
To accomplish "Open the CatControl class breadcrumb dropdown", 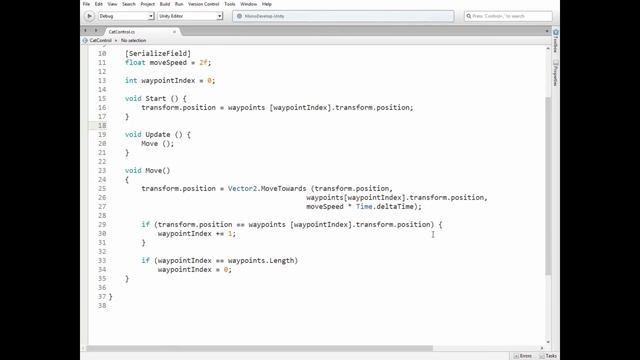I will [100, 40].
